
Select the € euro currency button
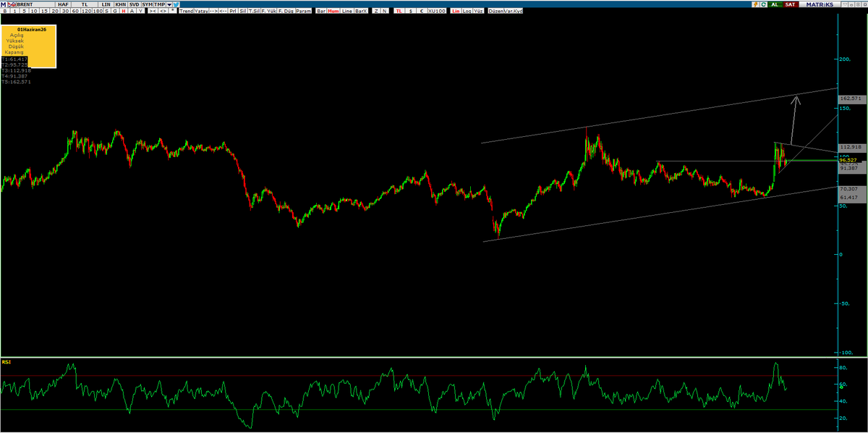tap(422, 11)
